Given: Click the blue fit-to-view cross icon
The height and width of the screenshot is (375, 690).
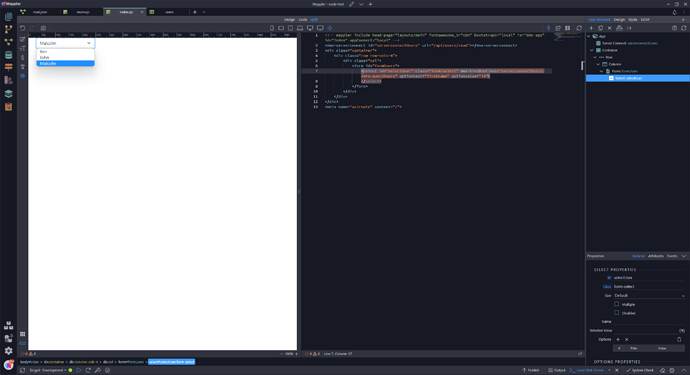Looking at the screenshot, I should pos(330,28).
